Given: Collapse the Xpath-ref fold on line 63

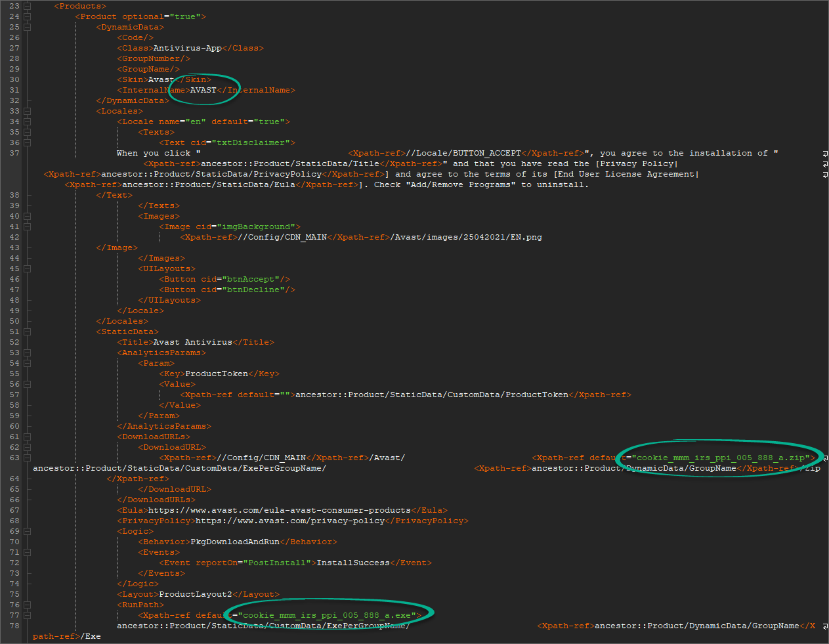Looking at the screenshot, I should tap(28, 458).
